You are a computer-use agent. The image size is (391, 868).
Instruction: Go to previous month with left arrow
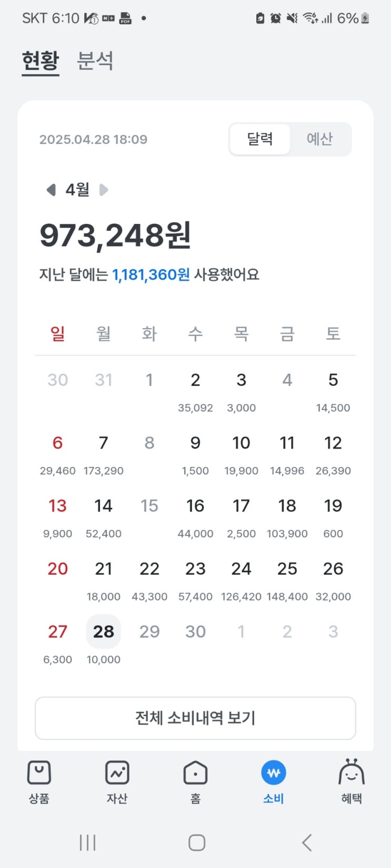[51, 190]
